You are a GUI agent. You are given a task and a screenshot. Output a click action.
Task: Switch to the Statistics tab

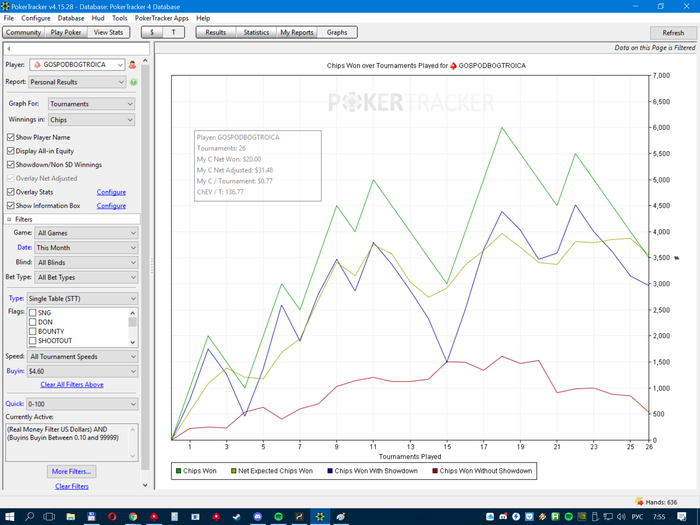pyautogui.click(x=256, y=32)
